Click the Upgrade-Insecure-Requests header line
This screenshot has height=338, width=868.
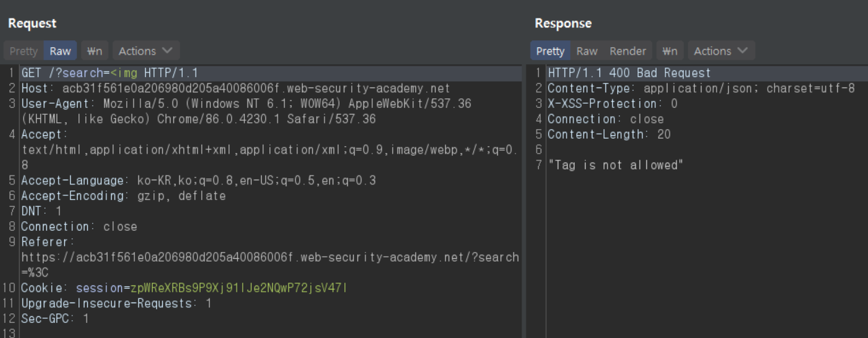point(116,303)
